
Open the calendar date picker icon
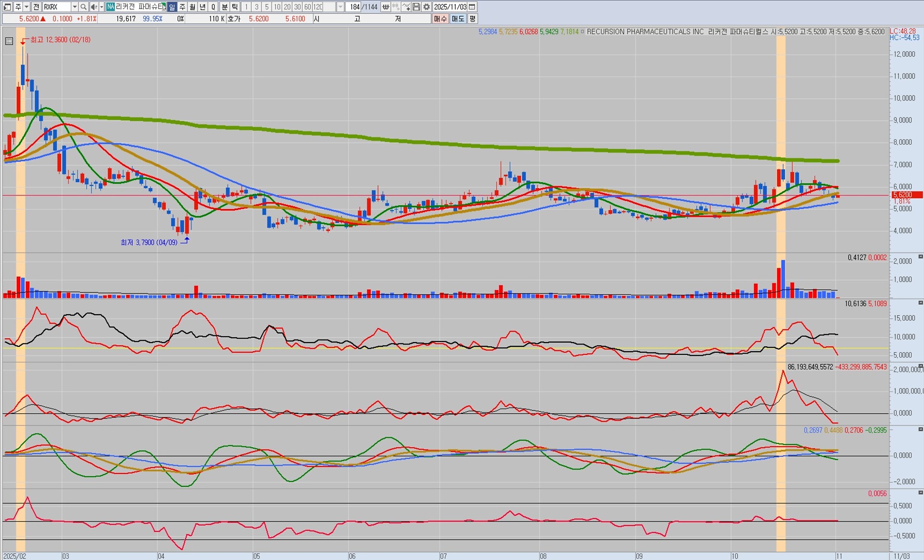click(x=472, y=7)
